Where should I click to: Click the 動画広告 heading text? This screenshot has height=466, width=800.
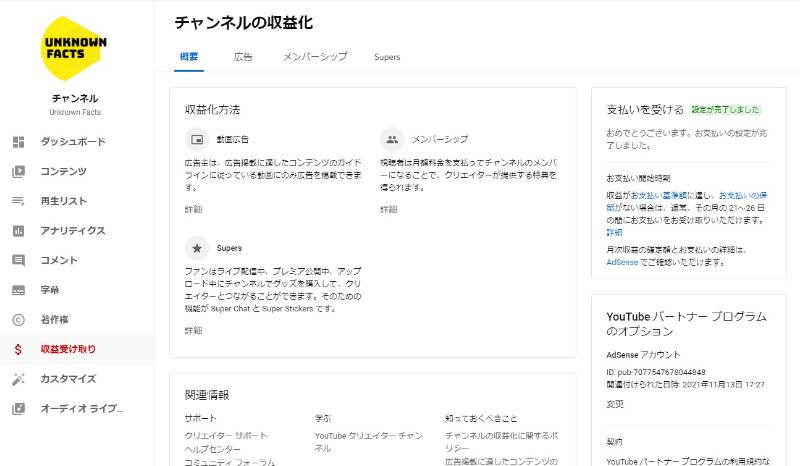point(233,139)
